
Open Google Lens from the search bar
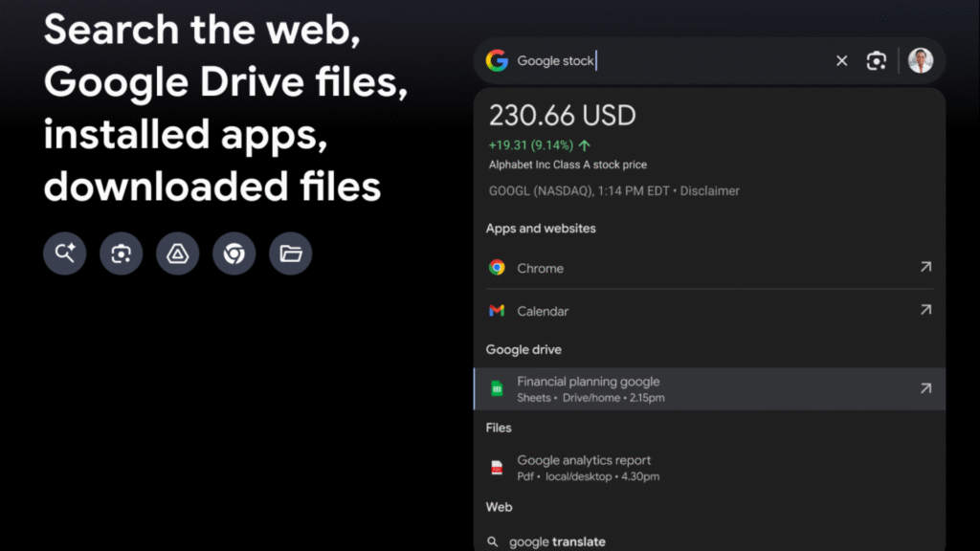coord(876,61)
